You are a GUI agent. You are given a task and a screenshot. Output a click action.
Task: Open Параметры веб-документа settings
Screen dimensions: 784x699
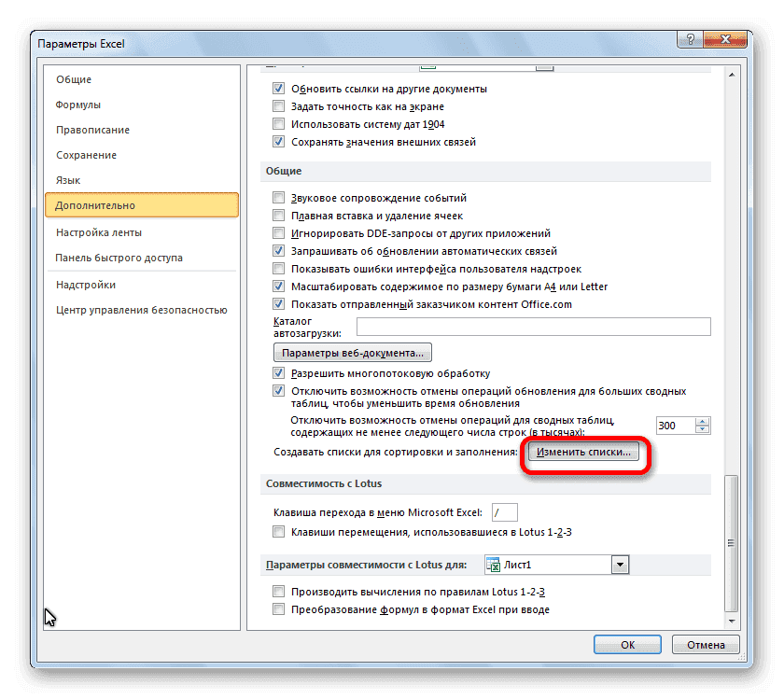coord(351,352)
